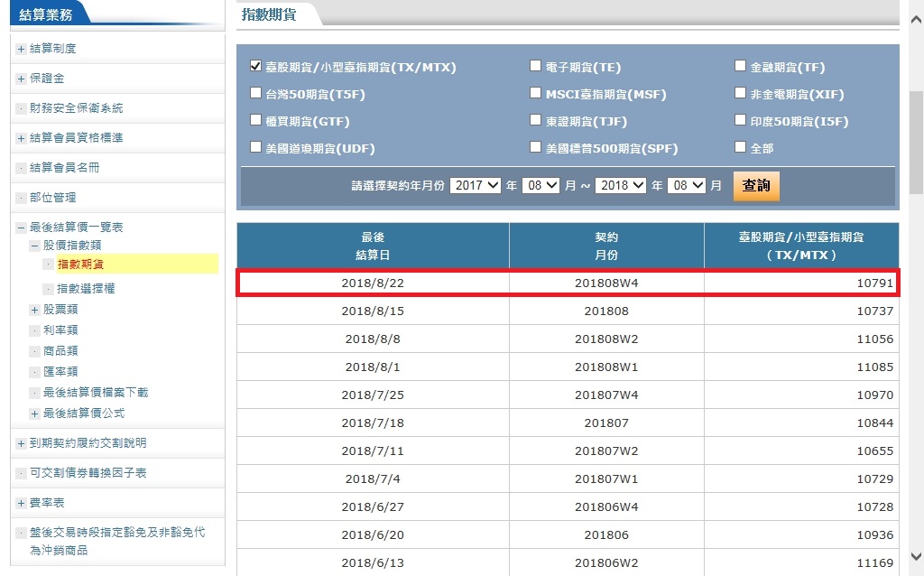This screenshot has width=924, height=576.
Task: Click the 臺股期貨/小型臺指期貨 (TX/MTX) column header
Action: 801,246
